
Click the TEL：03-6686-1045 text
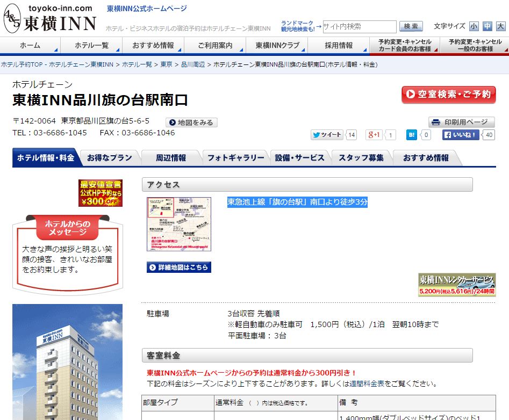(49, 133)
